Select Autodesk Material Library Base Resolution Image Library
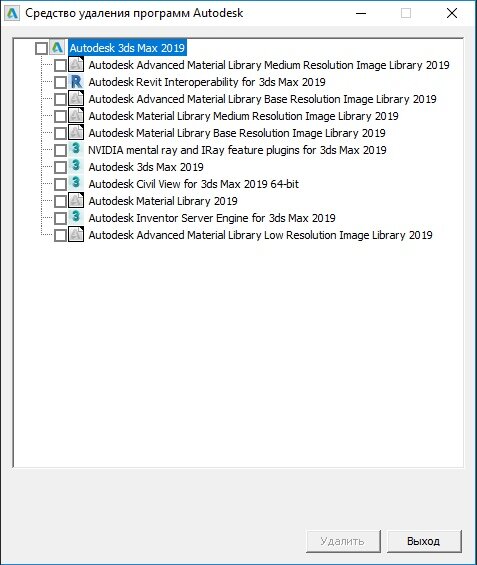The height and width of the screenshot is (565, 477). 237,133
